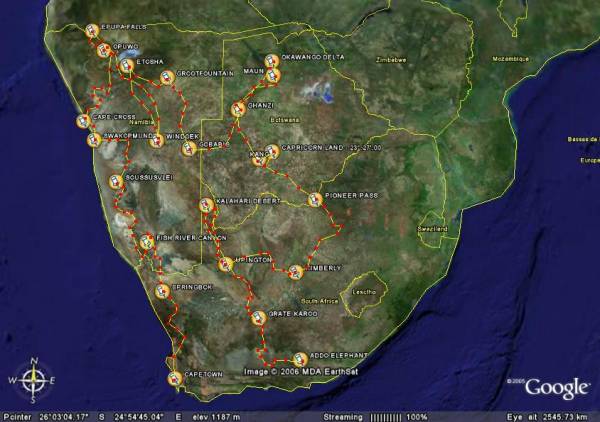Select the Windhoek placemark pin
This screenshot has height=422, width=600.
click(x=156, y=140)
